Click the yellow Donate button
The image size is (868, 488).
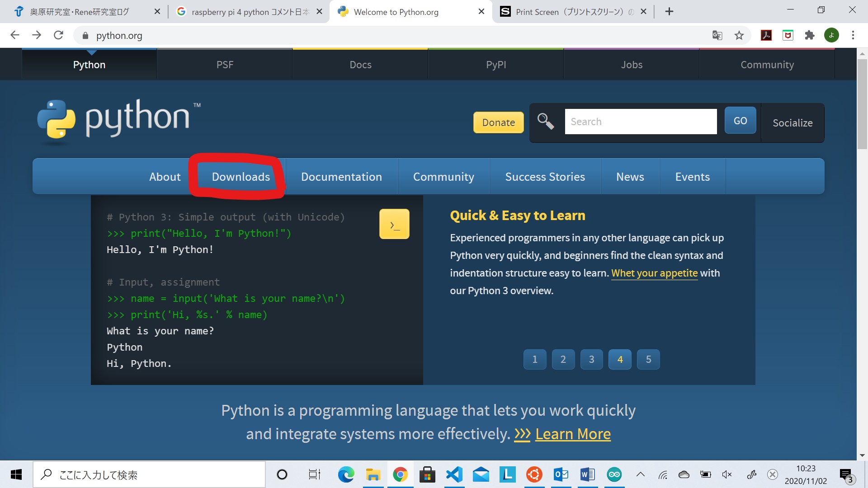pyautogui.click(x=498, y=122)
